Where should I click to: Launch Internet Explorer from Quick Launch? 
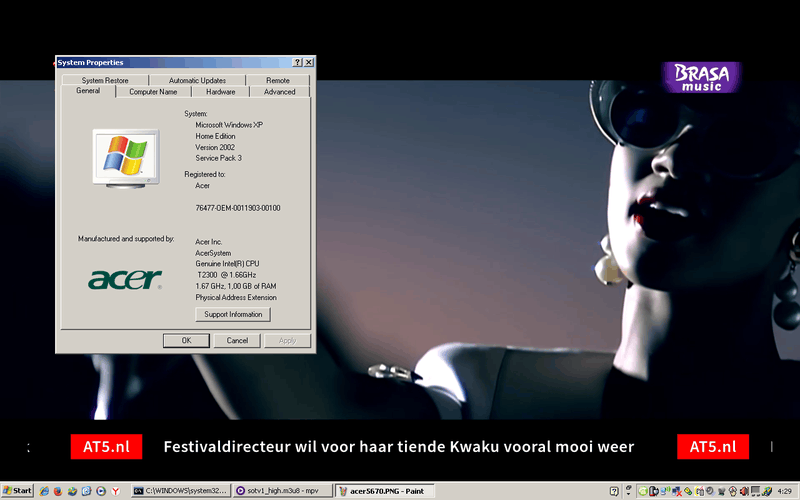point(44,491)
